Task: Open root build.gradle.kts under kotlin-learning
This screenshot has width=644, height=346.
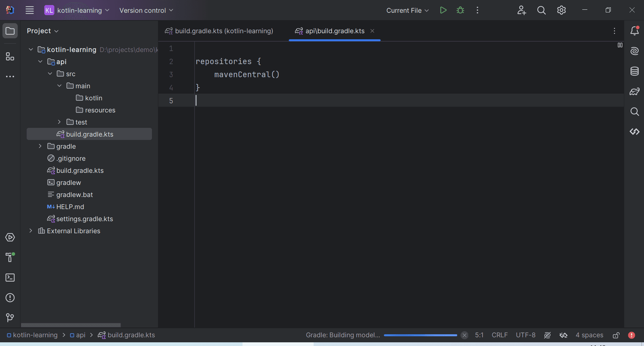Action: (75, 170)
